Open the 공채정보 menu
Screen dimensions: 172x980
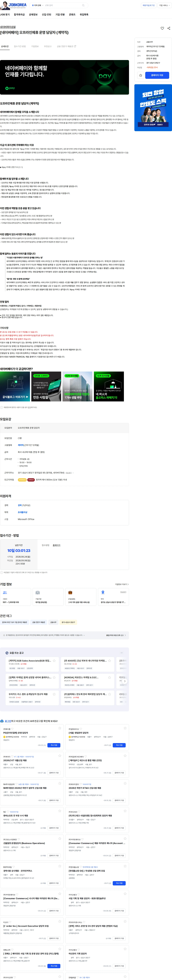pyautogui.click(x=33, y=14)
